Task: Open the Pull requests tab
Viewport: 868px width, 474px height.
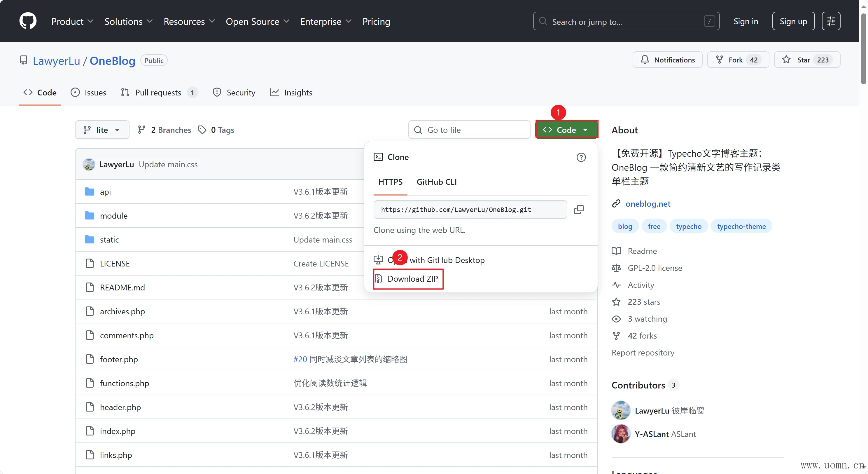Action: tap(158, 92)
